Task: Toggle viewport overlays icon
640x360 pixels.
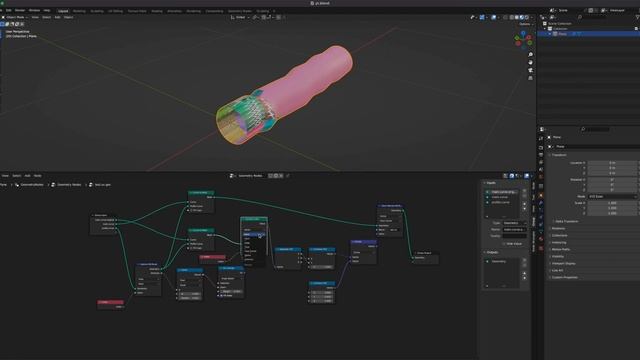Action: pyautogui.click(x=494, y=18)
